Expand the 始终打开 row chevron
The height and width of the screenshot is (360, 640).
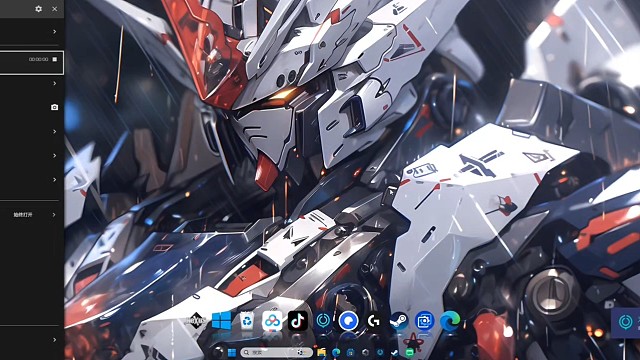(54, 215)
